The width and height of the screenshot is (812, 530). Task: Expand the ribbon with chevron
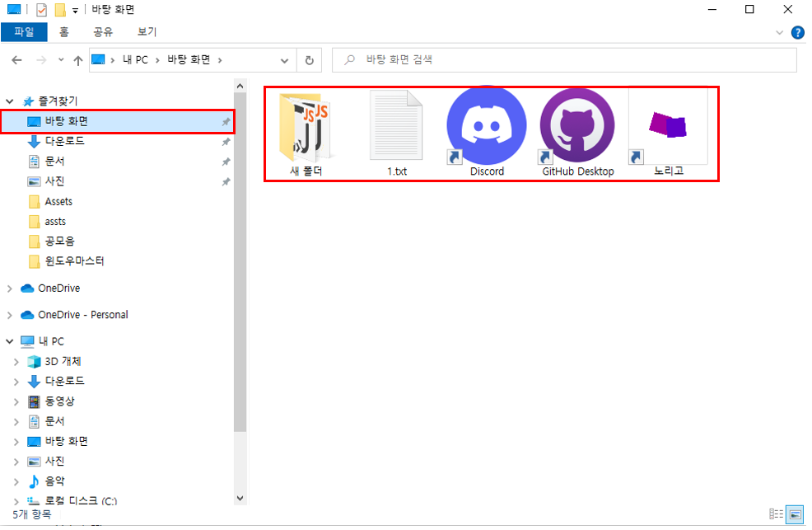pos(779,33)
